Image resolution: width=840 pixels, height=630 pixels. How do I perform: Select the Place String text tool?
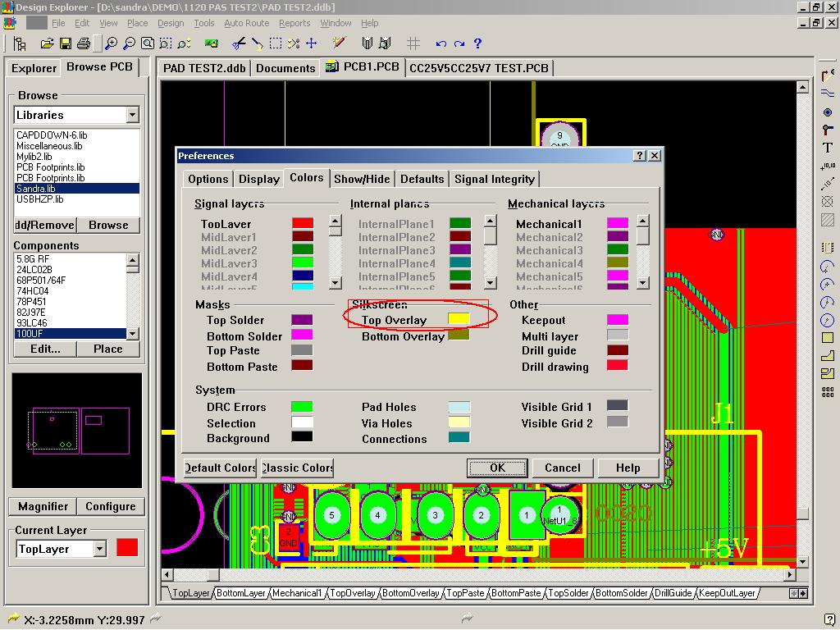click(828, 148)
